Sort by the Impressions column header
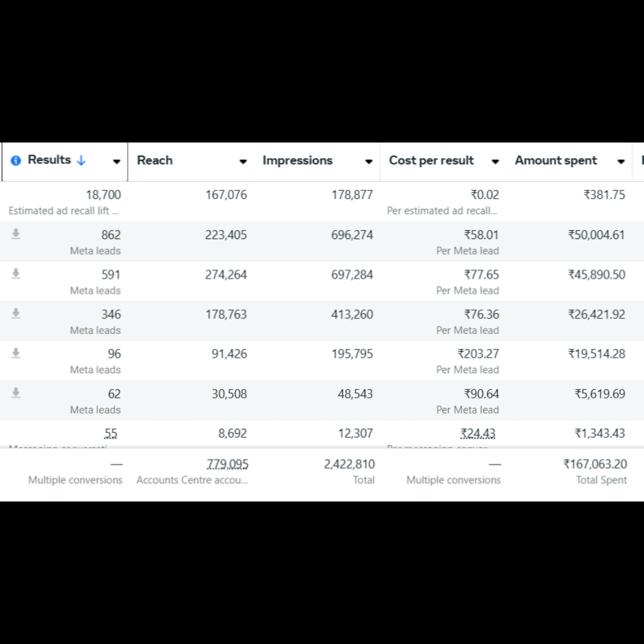Screen dimensions: 644x644 pos(298,160)
